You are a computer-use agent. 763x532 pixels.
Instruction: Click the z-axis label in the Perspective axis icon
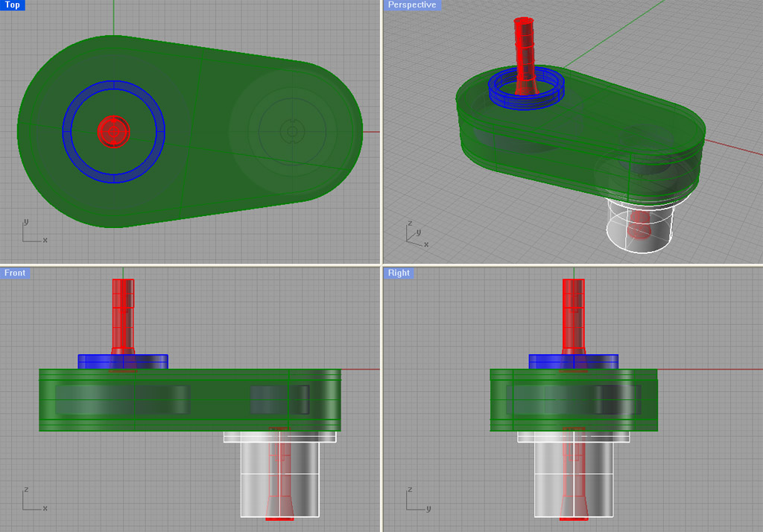coord(410,223)
